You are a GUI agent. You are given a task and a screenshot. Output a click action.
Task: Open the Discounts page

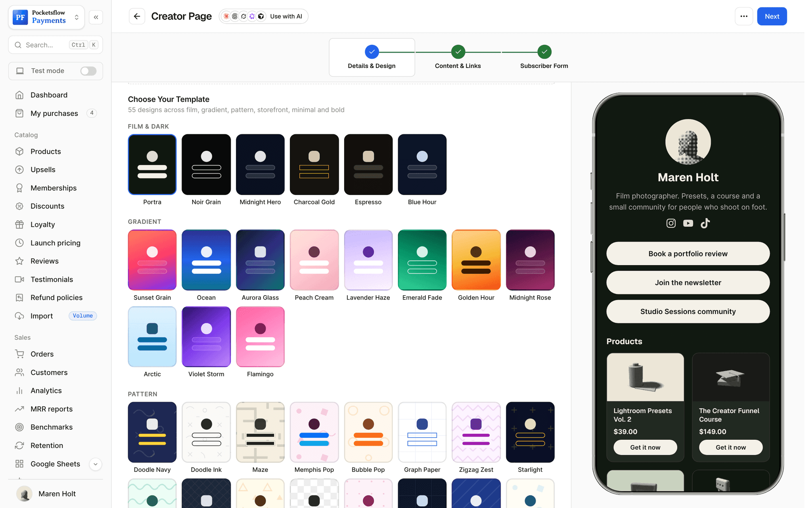[56, 206]
